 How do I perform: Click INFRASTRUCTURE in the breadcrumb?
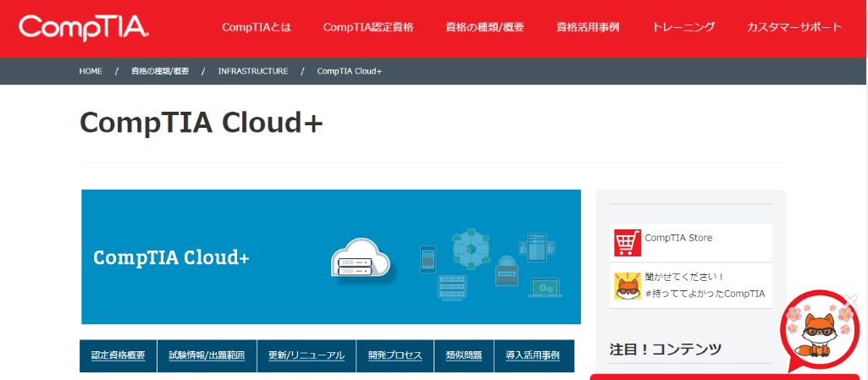(x=253, y=71)
